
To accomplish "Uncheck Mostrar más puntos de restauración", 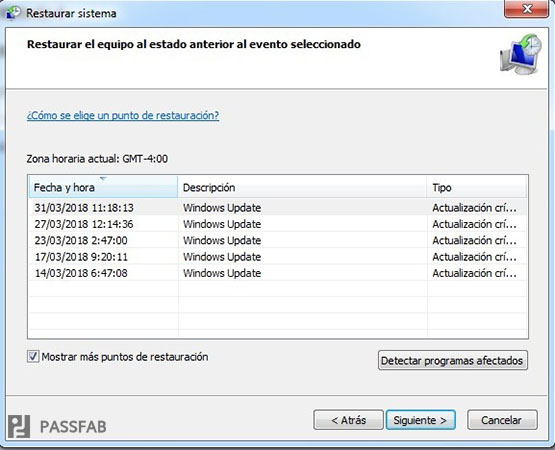I will pyautogui.click(x=33, y=357).
